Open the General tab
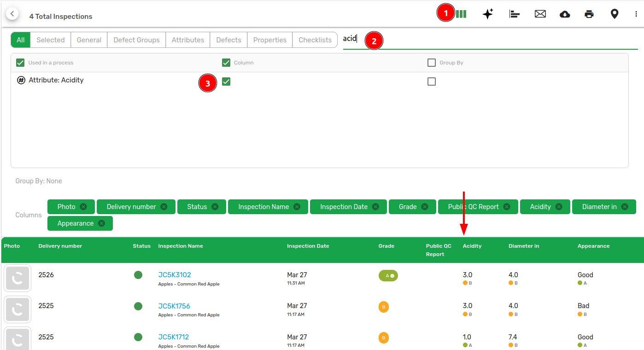644x350 pixels. coord(89,40)
